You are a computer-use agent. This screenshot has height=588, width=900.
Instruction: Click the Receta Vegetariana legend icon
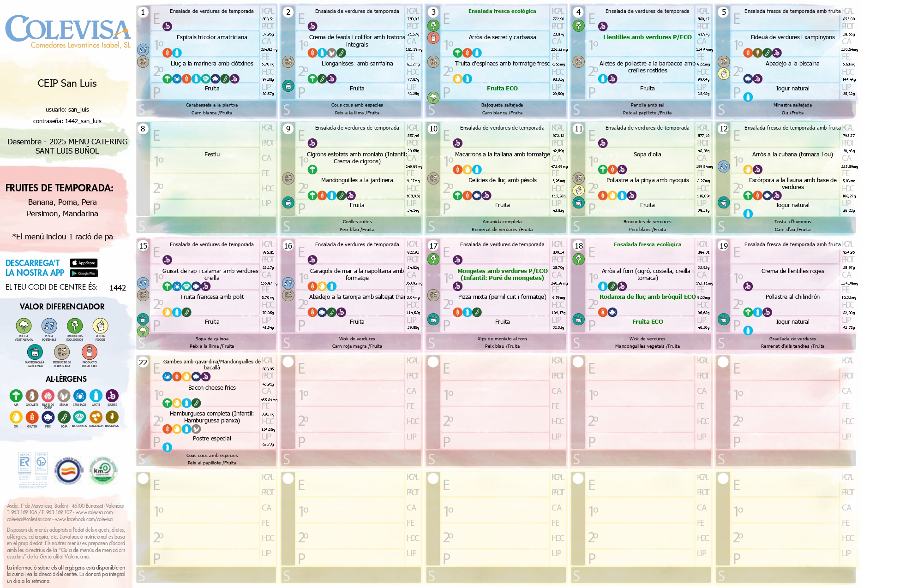[x=24, y=326]
